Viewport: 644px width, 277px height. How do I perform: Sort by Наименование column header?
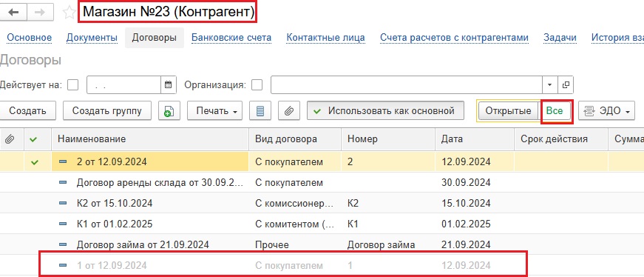[150, 139]
